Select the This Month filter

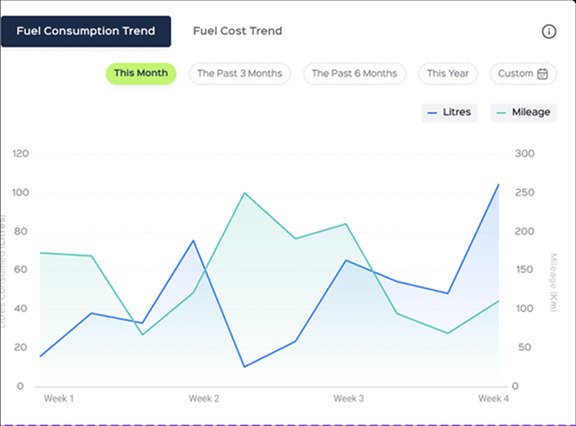pos(141,73)
